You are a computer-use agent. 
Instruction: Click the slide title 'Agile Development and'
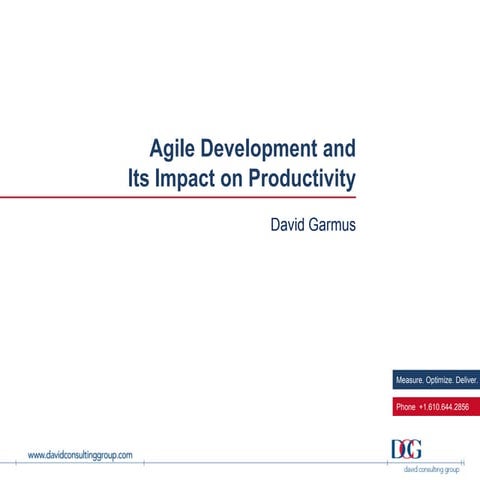tap(253, 148)
